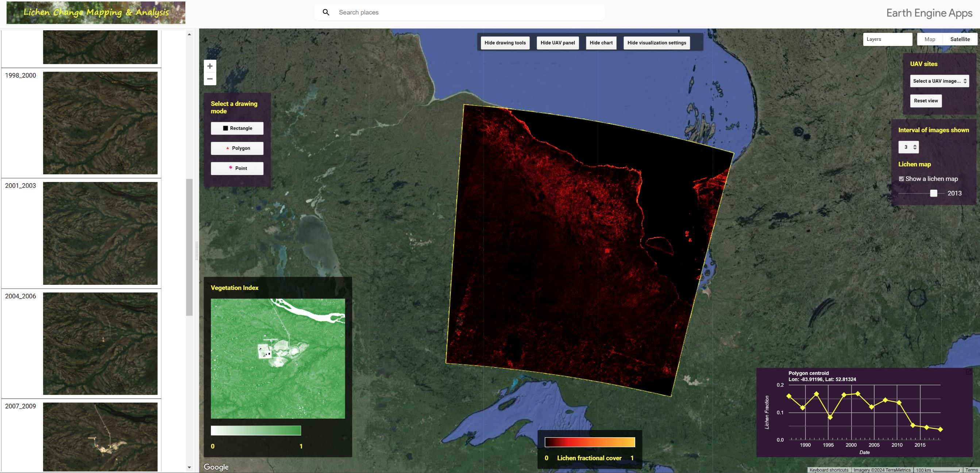Switch to the Map view tab
Image resolution: width=980 pixels, height=473 pixels.
930,39
